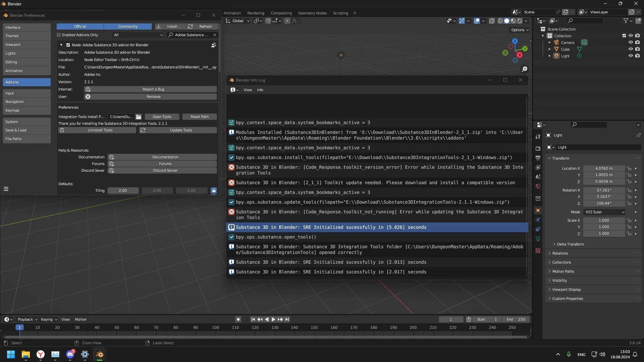Click the Update Tools button
Image resolution: width=644 pixels, height=362 pixels.
coord(178,130)
